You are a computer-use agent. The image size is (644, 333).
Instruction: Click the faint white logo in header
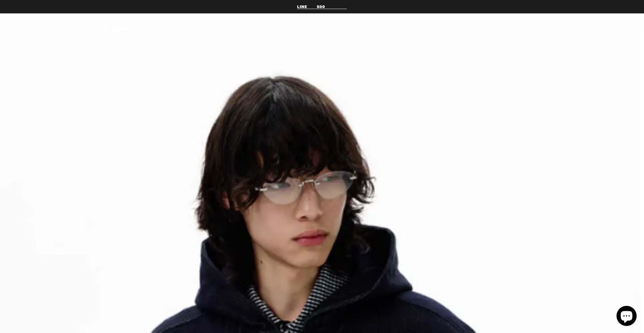[112, 29]
